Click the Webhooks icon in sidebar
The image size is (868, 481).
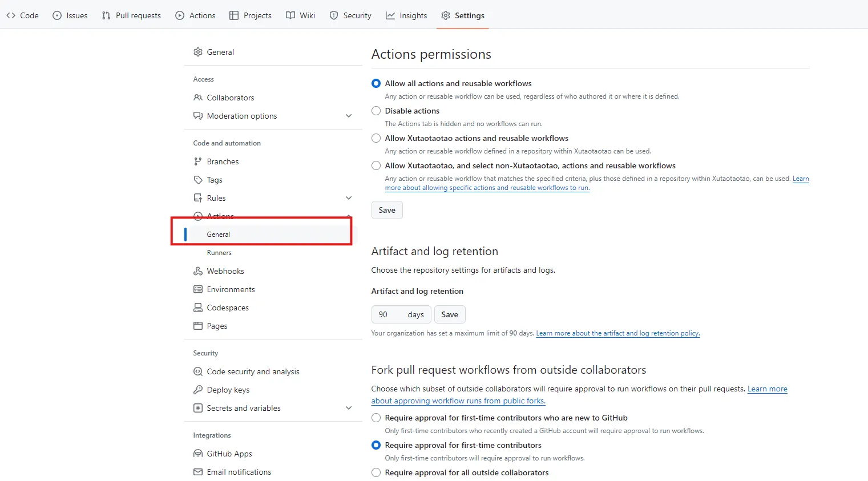(x=198, y=271)
